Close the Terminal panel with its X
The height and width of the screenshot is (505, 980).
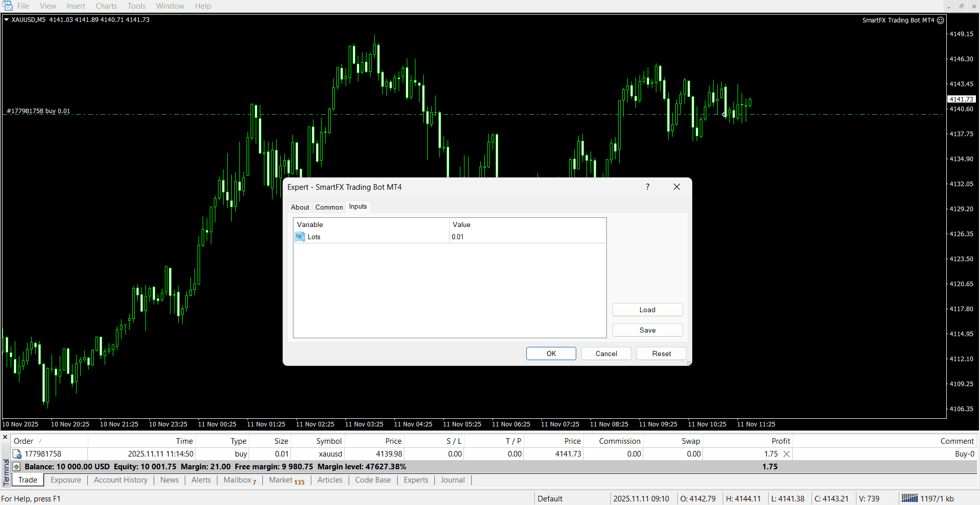pos(5,437)
